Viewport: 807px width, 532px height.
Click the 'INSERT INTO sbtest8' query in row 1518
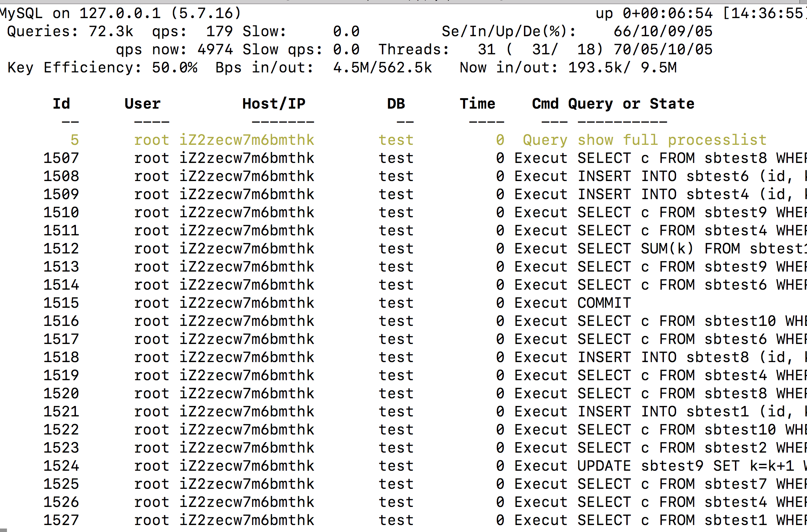[x=663, y=358]
